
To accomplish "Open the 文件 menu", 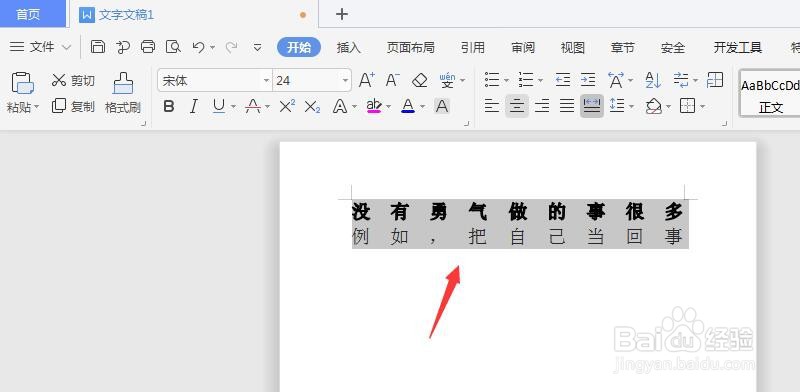I will (40, 47).
